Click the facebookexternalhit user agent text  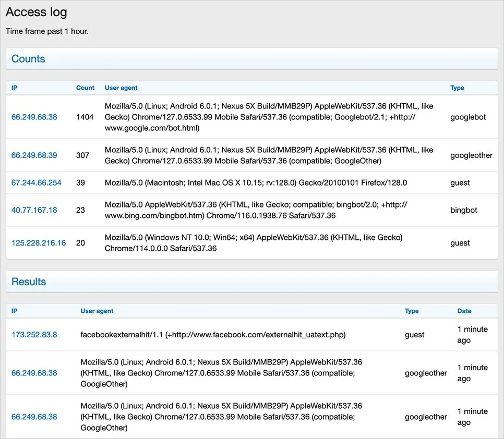(213, 335)
